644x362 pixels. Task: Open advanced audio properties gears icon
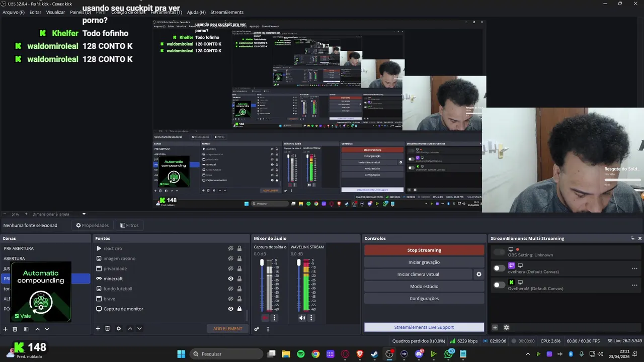tap(257, 329)
